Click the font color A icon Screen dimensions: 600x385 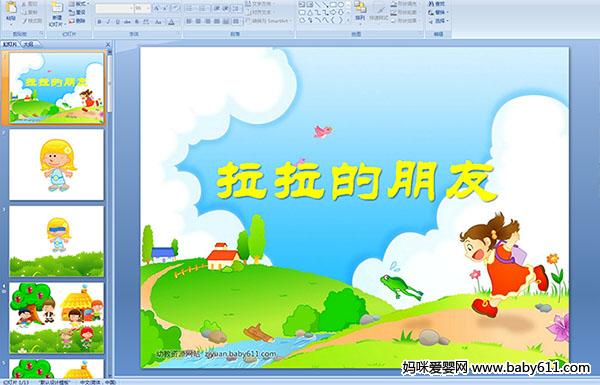coord(171,22)
